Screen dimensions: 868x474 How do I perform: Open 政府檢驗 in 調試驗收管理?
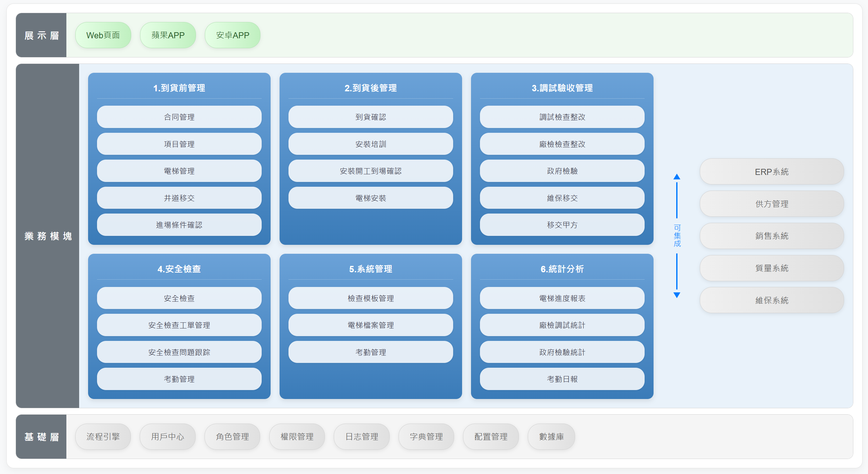[x=562, y=171]
